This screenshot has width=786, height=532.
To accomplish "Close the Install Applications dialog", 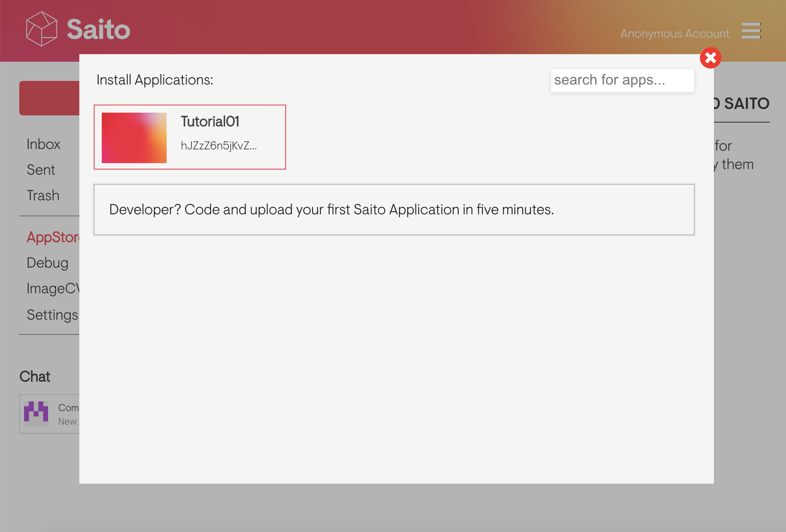I will (710, 58).
